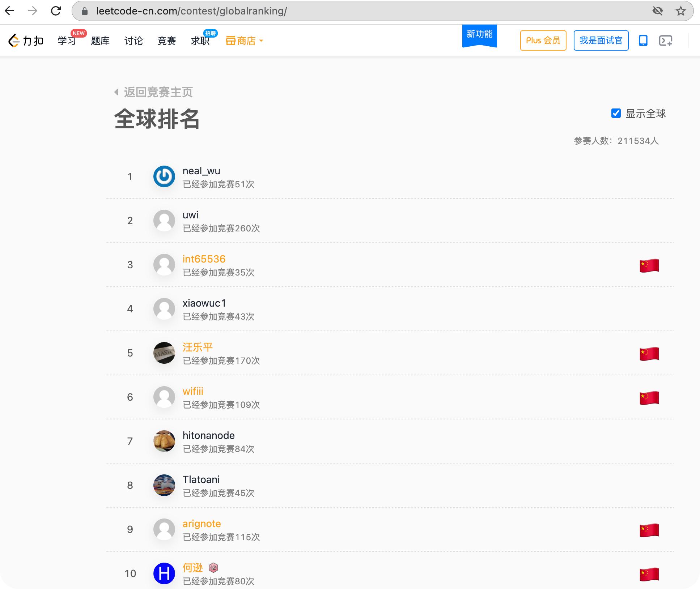Viewport: 700px width, 589px height.
Task: Open the 竞赛 navigation item
Action: pos(167,41)
